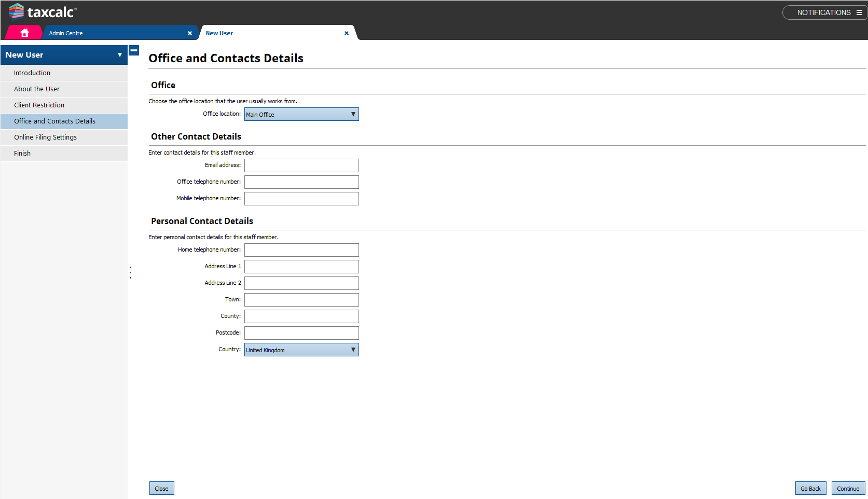
Task: Open the Office location dropdown
Action: coord(301,114)
